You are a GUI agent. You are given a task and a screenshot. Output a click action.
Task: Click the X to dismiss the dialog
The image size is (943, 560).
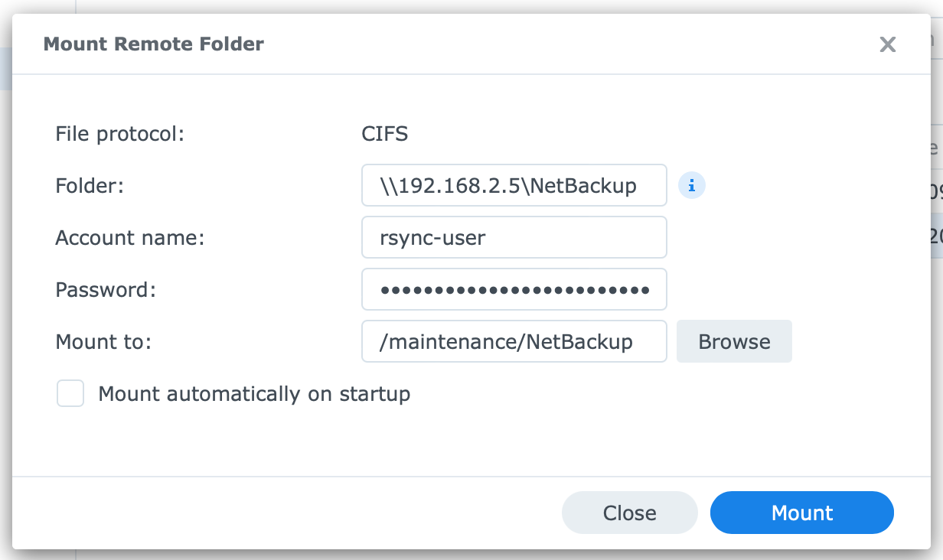887,44
